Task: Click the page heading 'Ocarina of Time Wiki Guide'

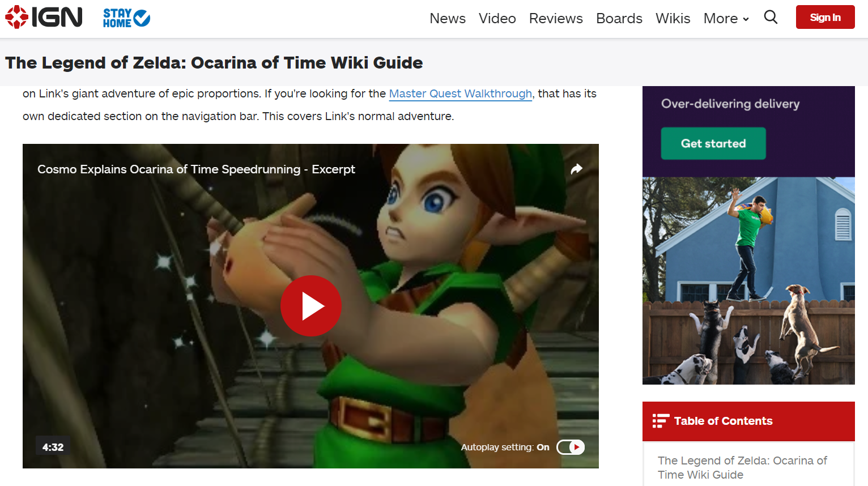Action: pos(214,62)
